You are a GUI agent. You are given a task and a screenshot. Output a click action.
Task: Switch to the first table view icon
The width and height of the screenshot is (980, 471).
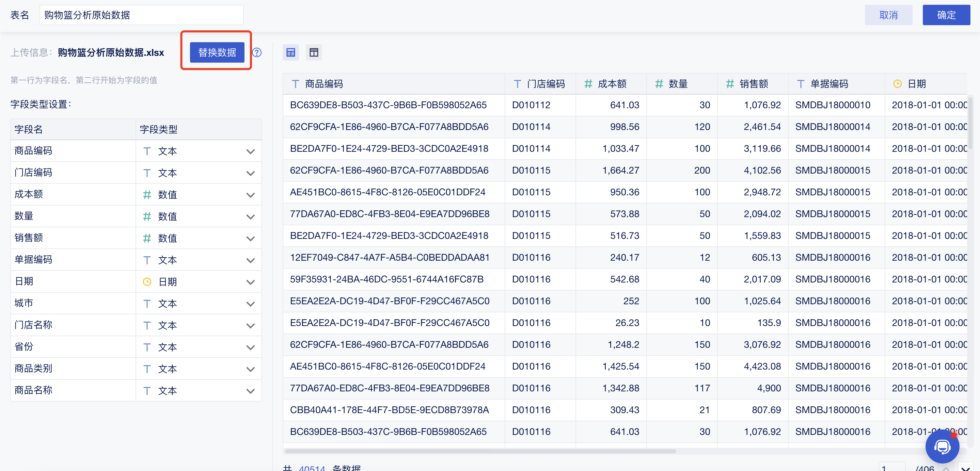(291, 52)
